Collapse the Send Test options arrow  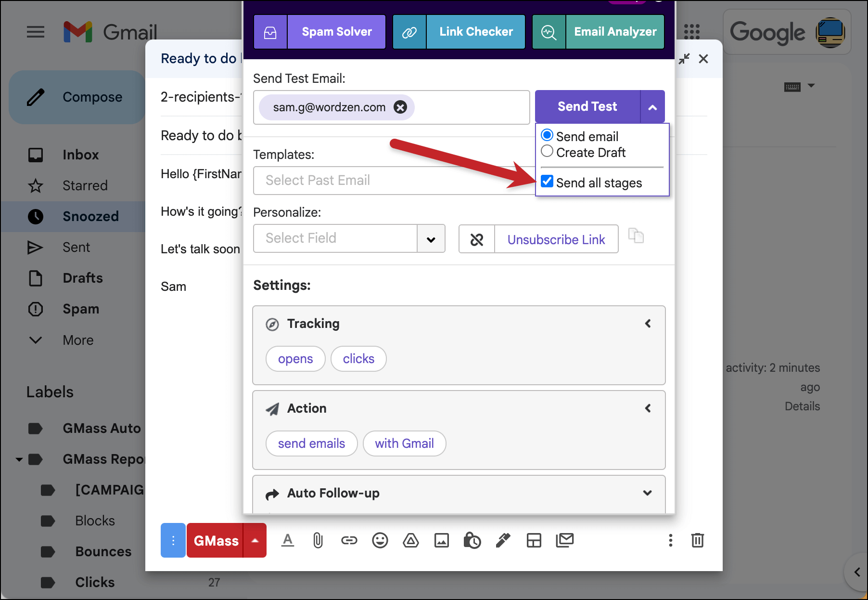(x=652, y=107)
